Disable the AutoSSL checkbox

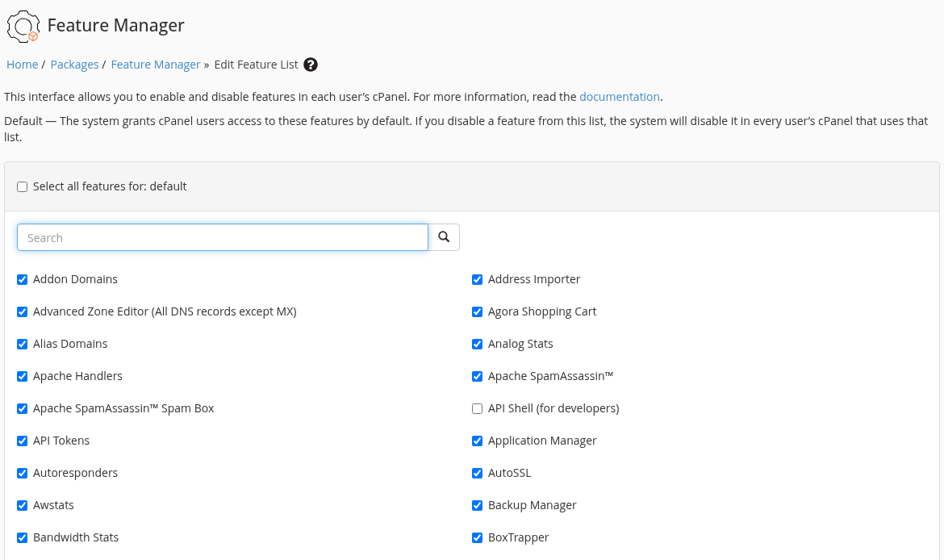(478, 474)
